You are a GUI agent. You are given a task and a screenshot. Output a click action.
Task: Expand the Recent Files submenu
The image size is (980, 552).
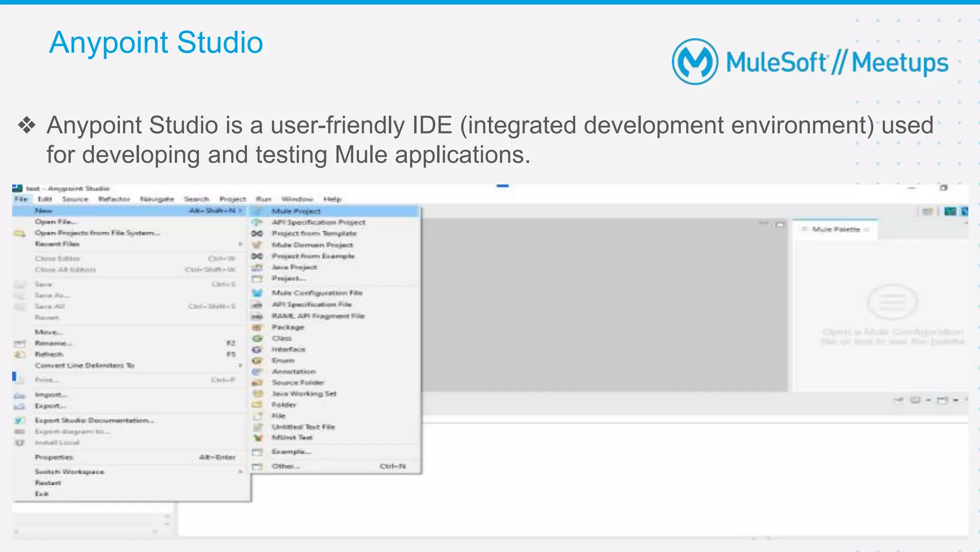click(130, 244)
